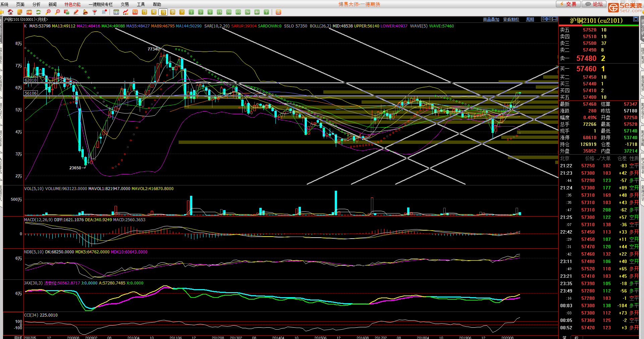The height and width of the screenshot is (339, 644).
Task: Select the red drawing pen icon
Action: 76,12
